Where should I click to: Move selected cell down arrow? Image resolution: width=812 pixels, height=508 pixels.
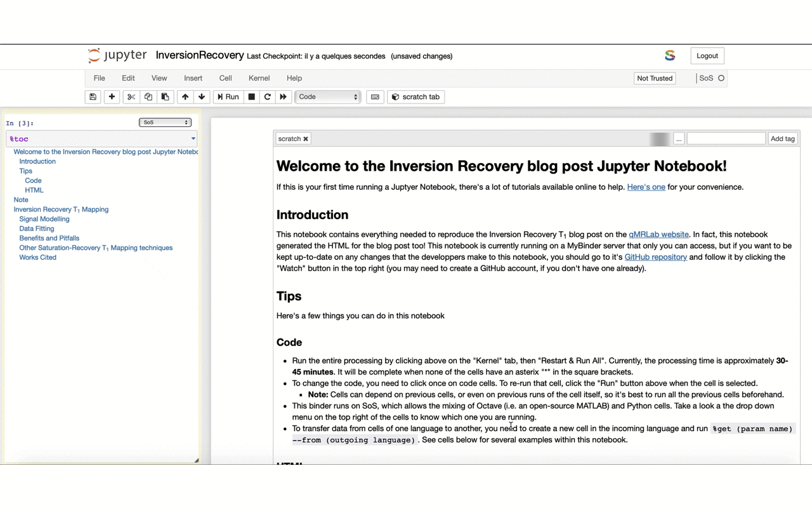click(202, 97)
